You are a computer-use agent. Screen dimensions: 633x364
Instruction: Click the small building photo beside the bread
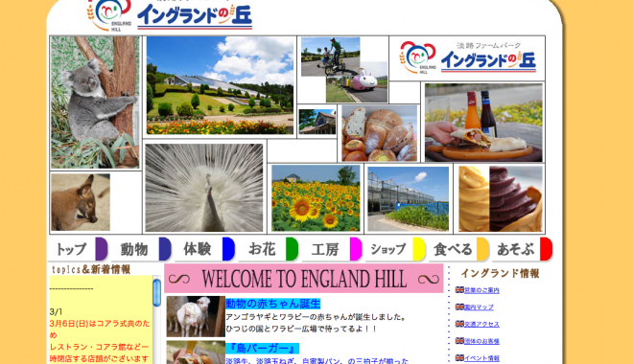click(317, 122)
